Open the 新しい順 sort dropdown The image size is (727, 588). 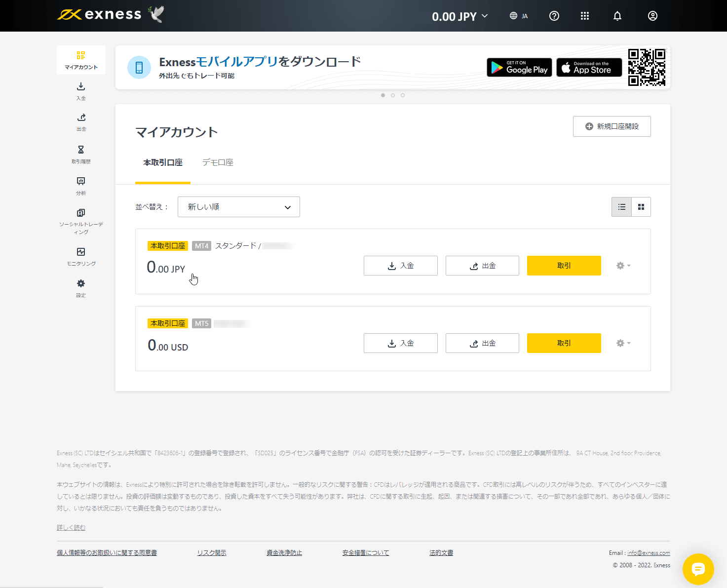pyautogui.click(x=238, y=206)
